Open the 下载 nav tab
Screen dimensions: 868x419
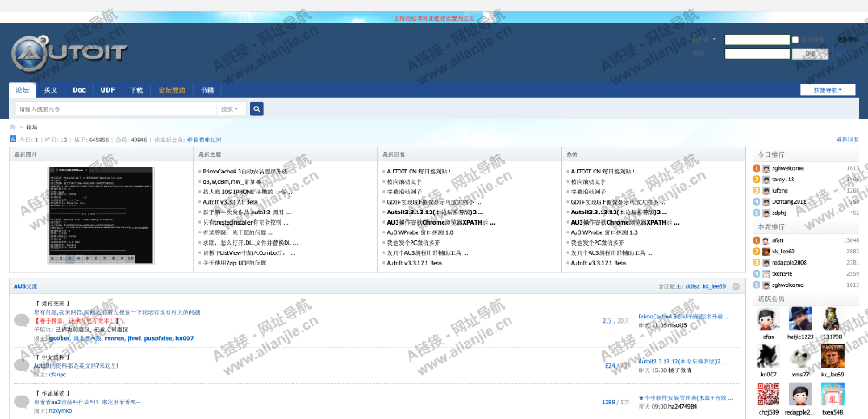pyautogui.click(x=136, y=89)
